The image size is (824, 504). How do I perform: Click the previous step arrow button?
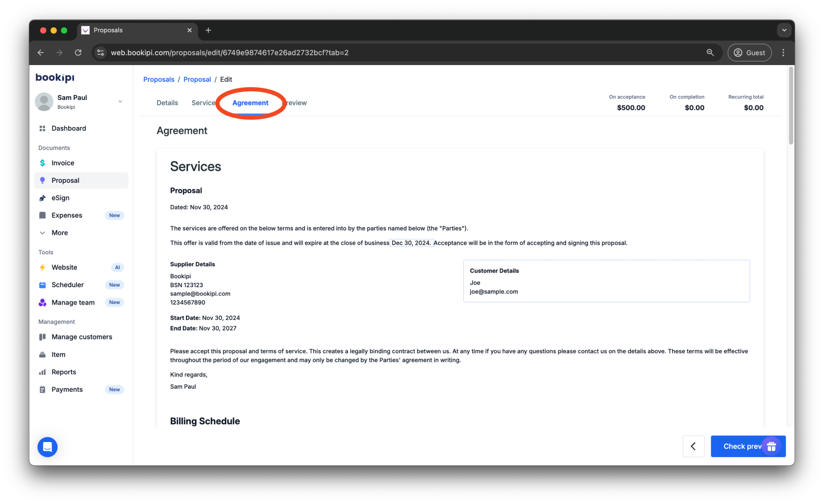[x=693, y=446]
